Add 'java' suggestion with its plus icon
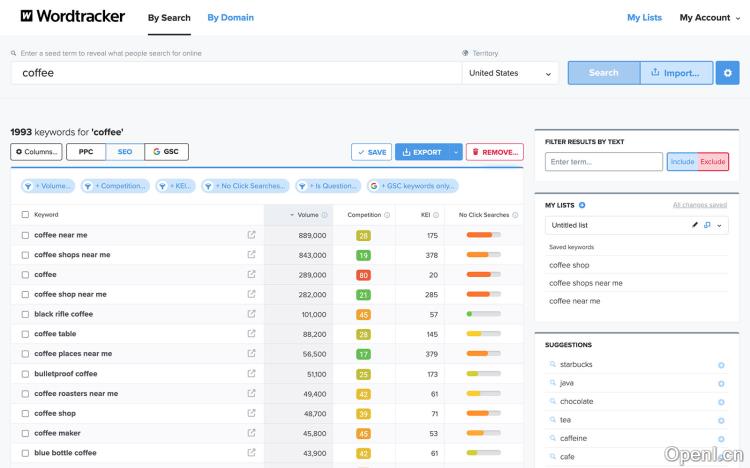 721,383
